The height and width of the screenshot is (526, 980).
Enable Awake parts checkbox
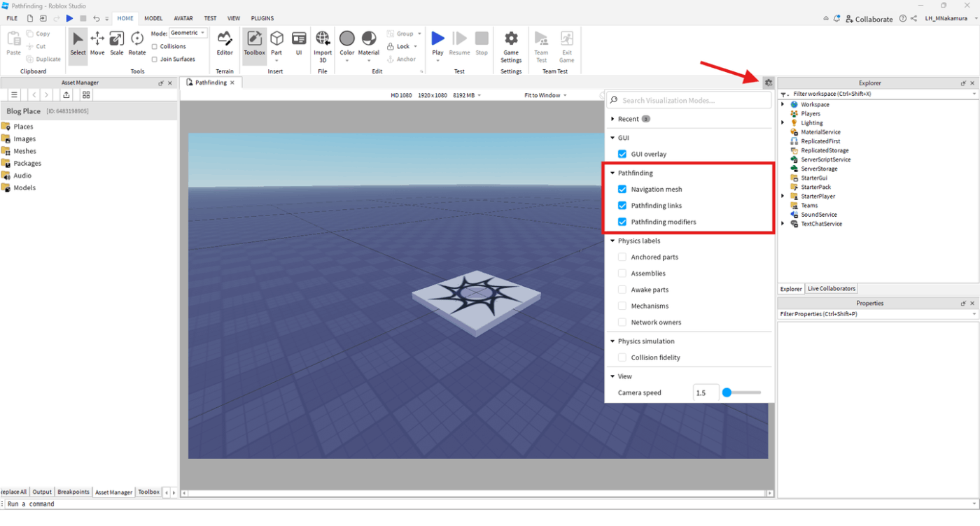click(x=622, y=290)
